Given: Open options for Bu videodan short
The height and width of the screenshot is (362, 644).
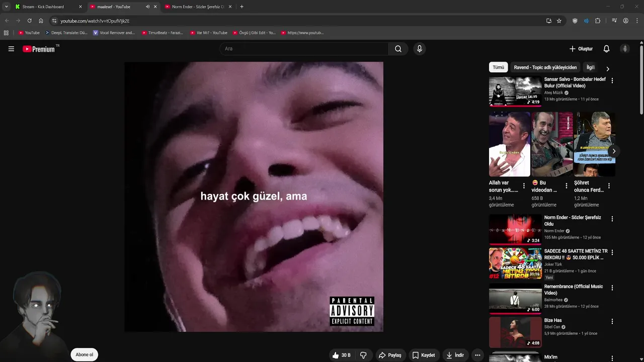Looking at the screenshot, I should tap(566, 186).
